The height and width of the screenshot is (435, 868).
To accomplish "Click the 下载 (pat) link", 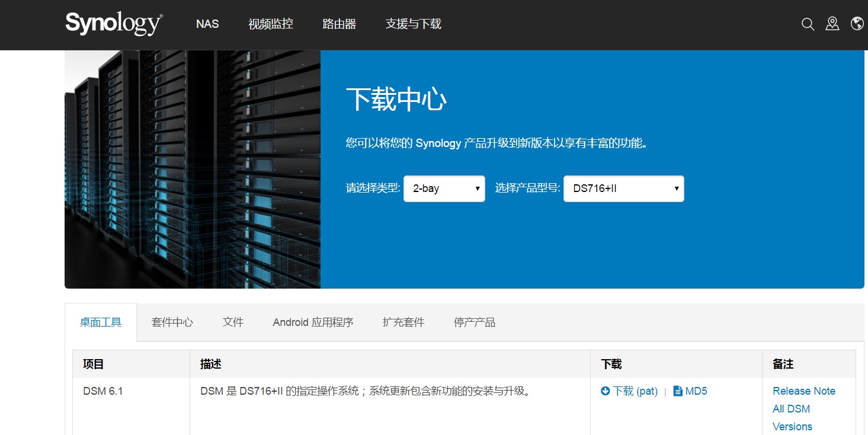I will (635, 391).
